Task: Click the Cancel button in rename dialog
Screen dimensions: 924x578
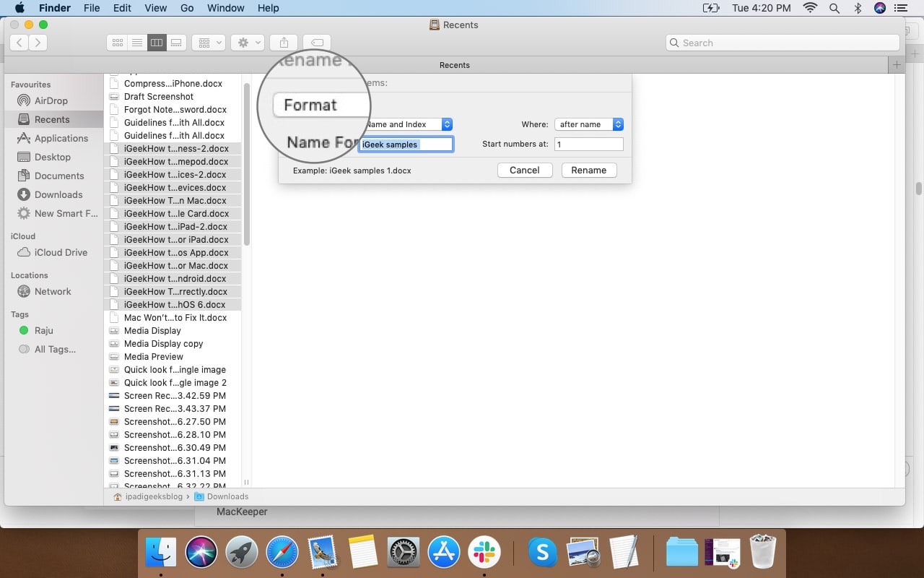Action: (x=525, y=170)
